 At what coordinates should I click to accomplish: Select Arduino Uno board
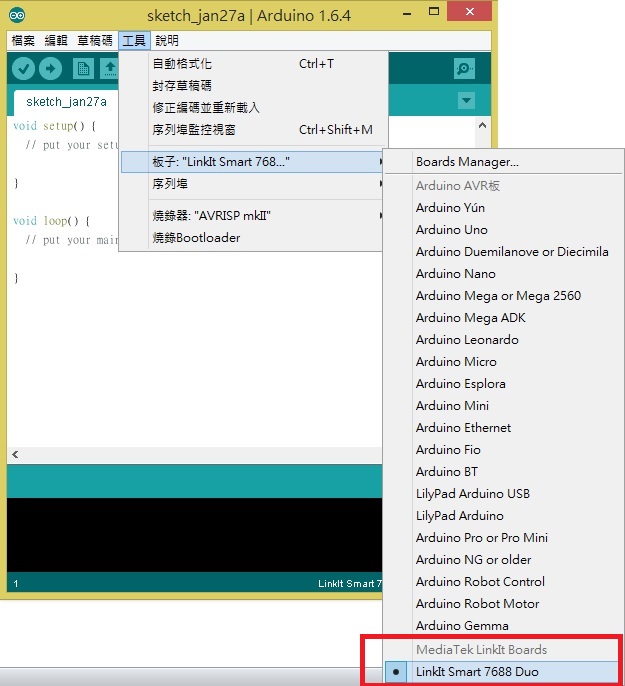pos(503,230)
